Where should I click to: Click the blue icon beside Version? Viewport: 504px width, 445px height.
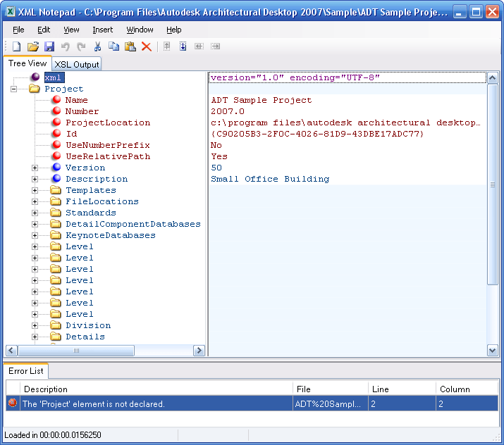click(56, 167)
